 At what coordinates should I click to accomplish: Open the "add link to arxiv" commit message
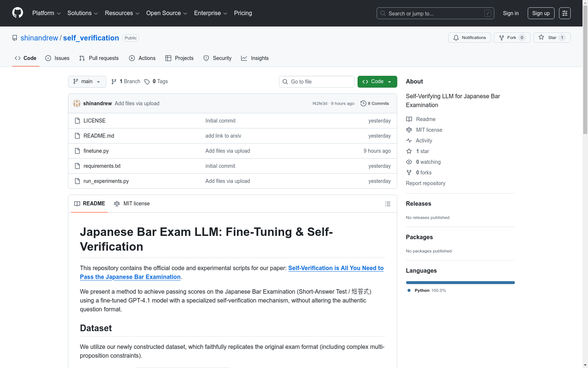click(223, 136)
